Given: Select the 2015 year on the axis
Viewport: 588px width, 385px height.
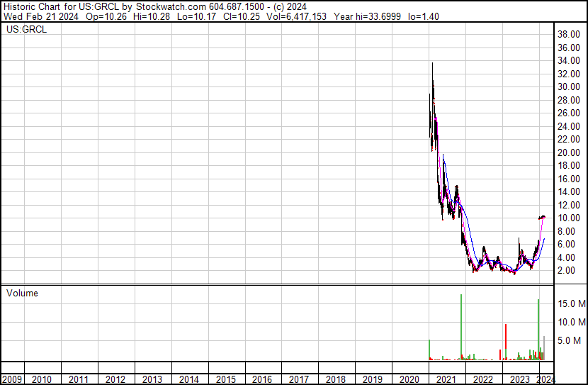Looking at the screenshot, I should click(225, 379).
